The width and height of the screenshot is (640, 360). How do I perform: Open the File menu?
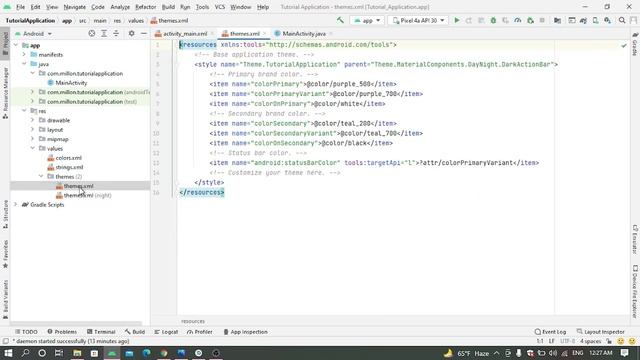click(x=20, y=7)
